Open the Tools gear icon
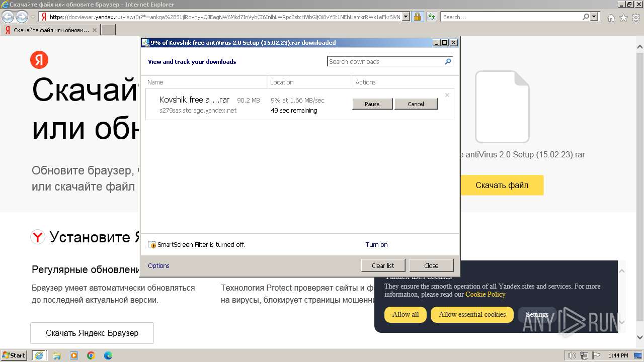This screenshot has height=362, width=644. [636, 18]
